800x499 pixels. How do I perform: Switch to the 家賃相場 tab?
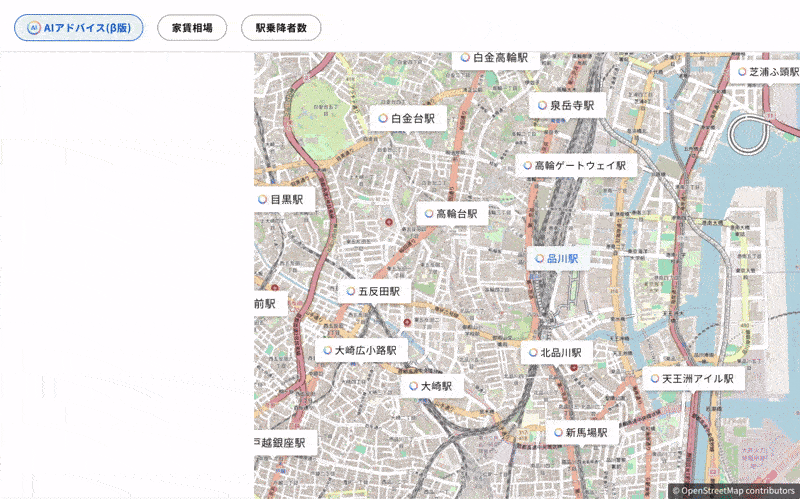pyautogui.click(x=192, y=28)
